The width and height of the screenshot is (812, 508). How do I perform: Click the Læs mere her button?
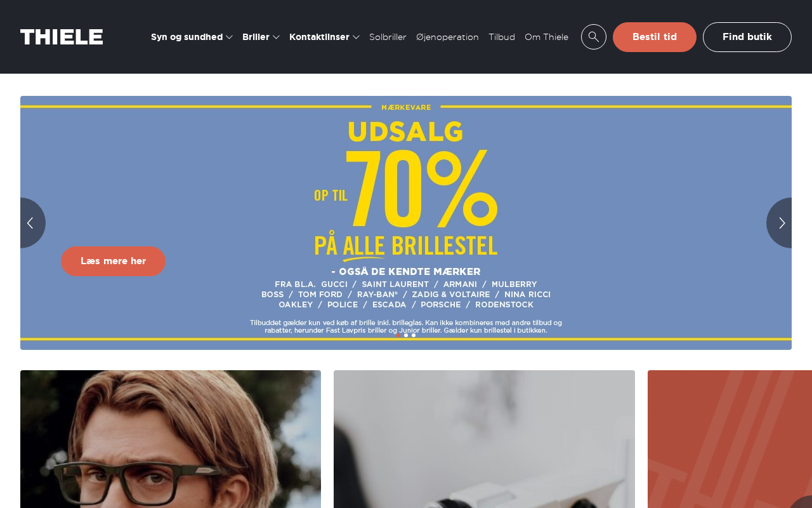pyautogui.click(x=113, y=261)
